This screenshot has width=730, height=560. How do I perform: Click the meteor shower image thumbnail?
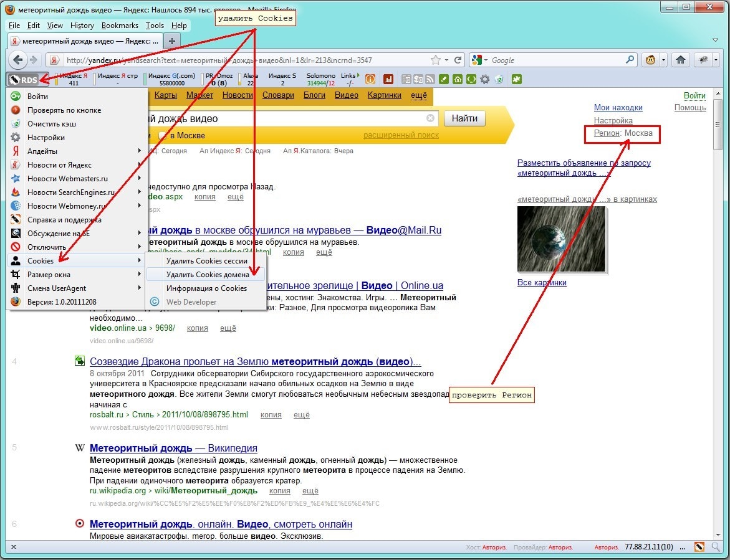click(561, 239)
